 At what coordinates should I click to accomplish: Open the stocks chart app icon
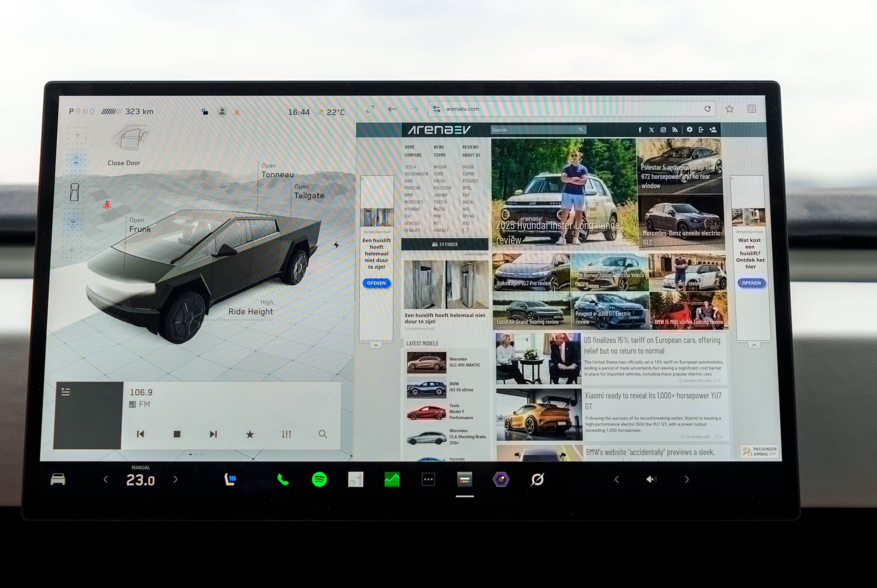click(x=392, y=479)
